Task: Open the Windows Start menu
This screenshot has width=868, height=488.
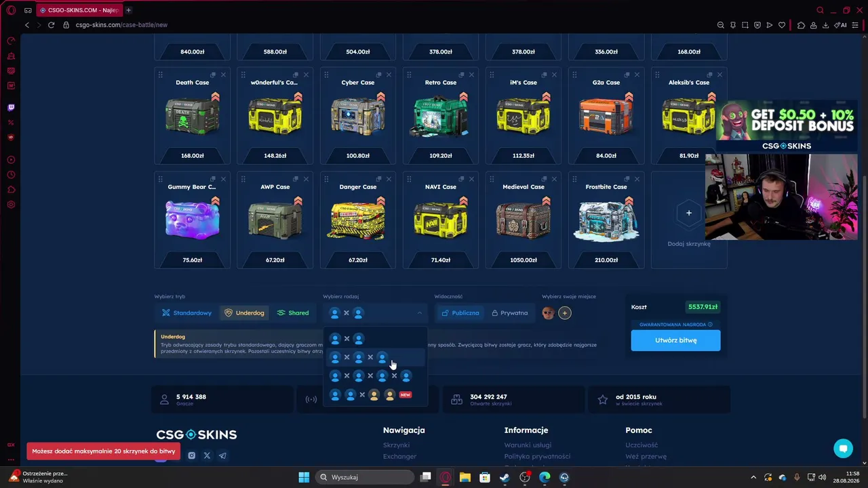Action: pyautogui.click(x=304, y=477)
